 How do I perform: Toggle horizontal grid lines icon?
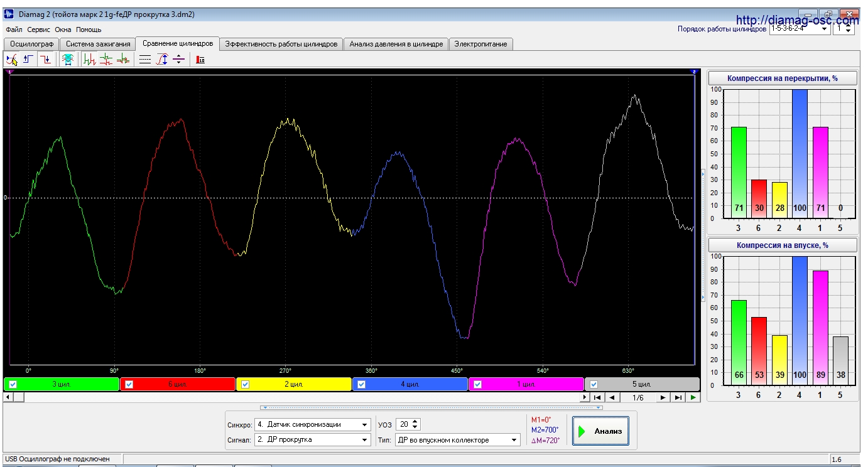[145, 60]
